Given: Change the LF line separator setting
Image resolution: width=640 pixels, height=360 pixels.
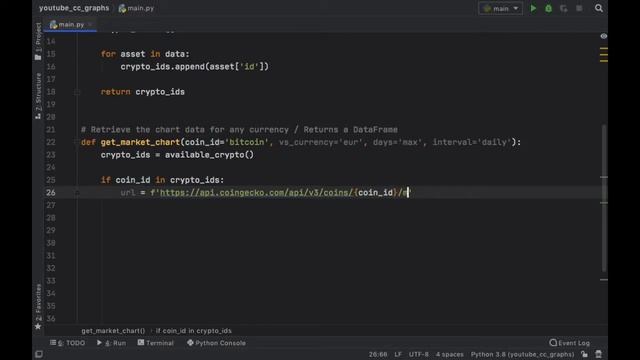Looking at the screenshot, I should [398, 354].
